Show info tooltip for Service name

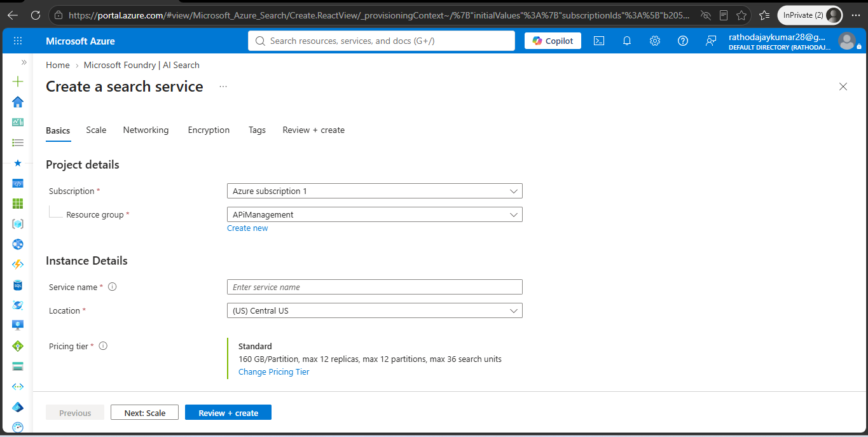113,287
